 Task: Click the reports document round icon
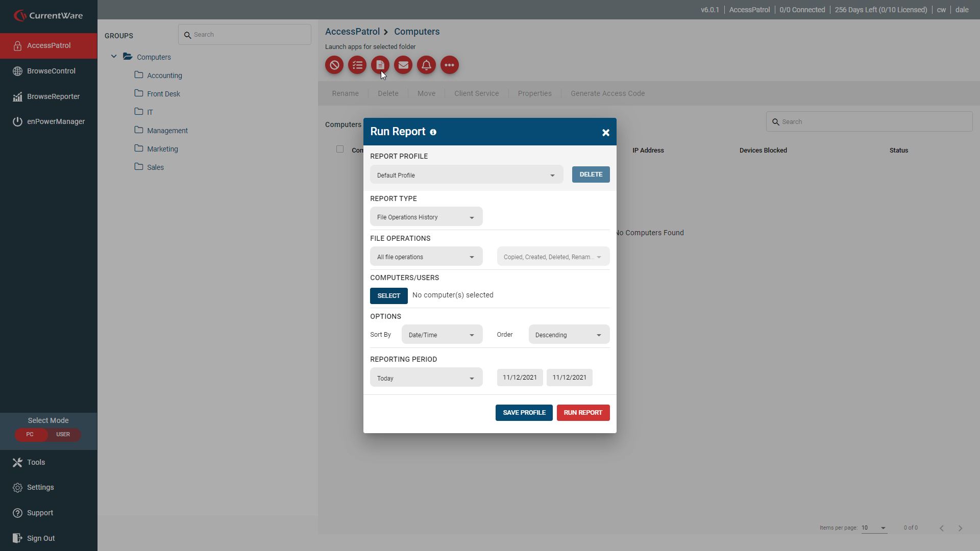tap(380, 65)
